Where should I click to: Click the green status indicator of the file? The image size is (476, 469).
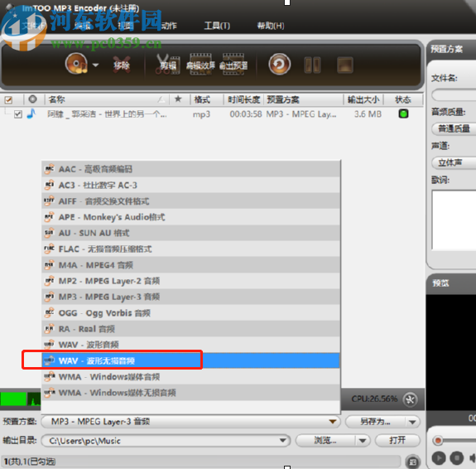[x=403, y=114]
